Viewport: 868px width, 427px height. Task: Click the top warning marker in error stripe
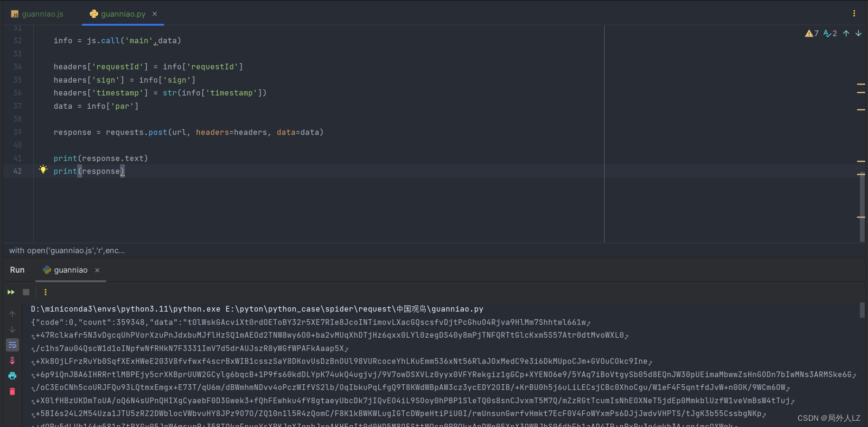[x=861, y=84]
